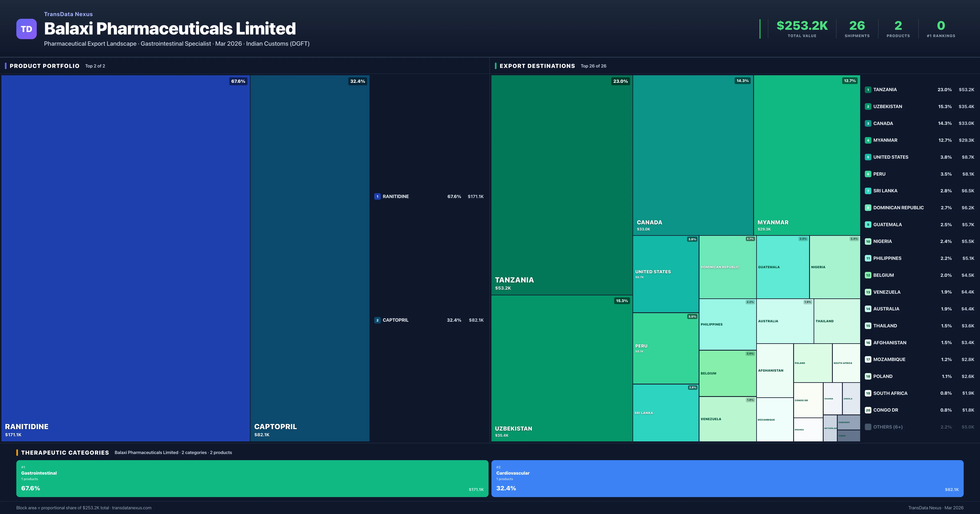Select the Ranitidine treemap block

pos(126,258)
